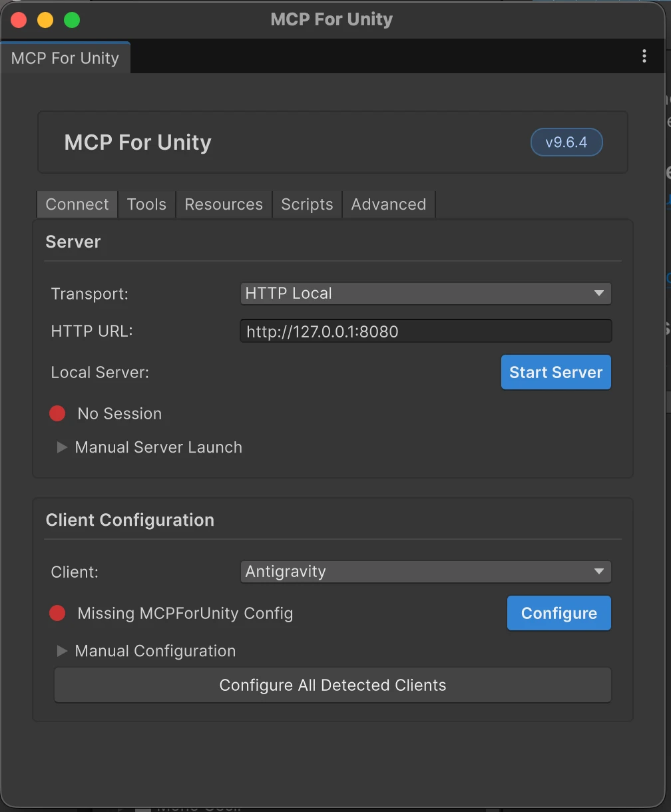
Task: Click the HTTP URL: label
Action: click(x=92, y=331)
